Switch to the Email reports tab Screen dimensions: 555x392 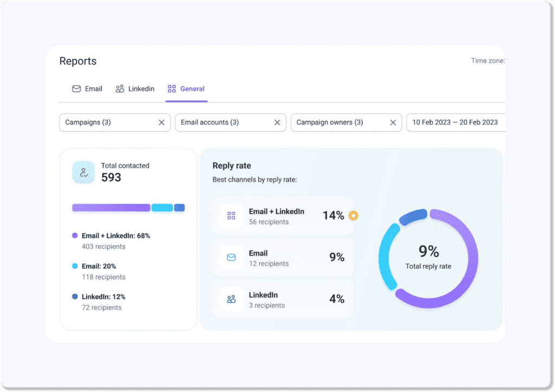pyautogui.click(x=87, y=88)
